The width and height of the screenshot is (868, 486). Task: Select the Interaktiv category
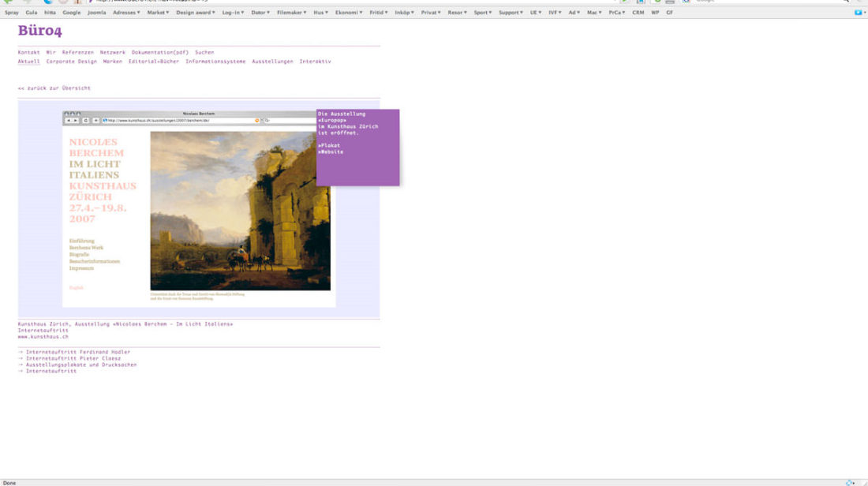315,62
